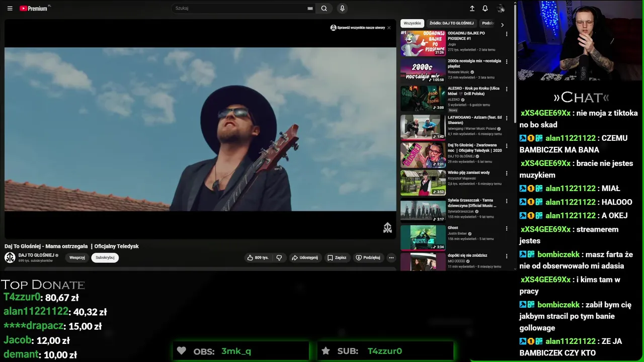Open title '2000s nostalgia mix ~nostalgia playlist'

pyautogui.click(x=474, y=63)
